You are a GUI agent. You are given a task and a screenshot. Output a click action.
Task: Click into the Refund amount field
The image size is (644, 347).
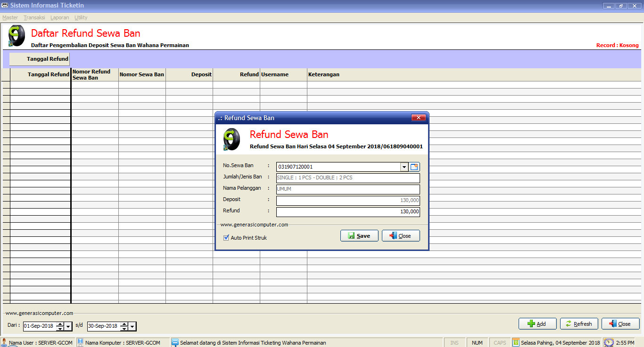pyautogui.click(x=348, y=212)
